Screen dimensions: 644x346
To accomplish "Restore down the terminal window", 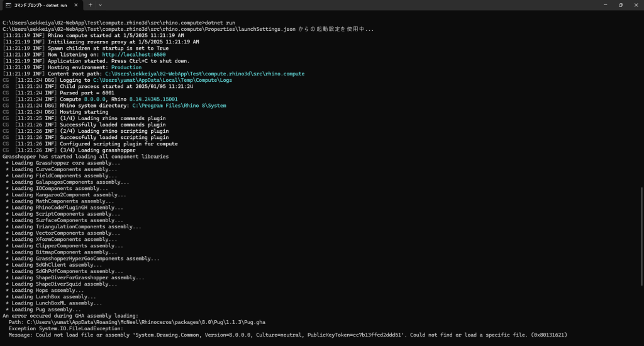I will point(620,5).
